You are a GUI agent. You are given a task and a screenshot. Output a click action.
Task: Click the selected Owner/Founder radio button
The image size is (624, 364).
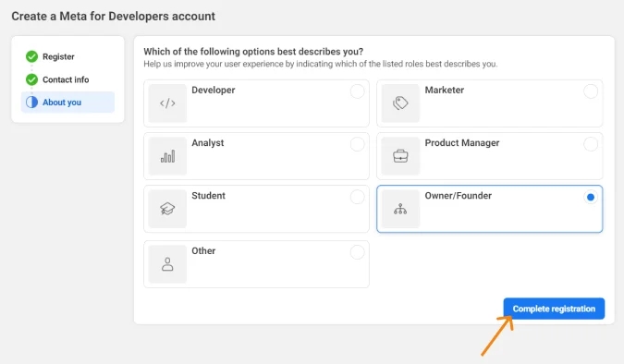pyautogui.click(x=591, y=197)
